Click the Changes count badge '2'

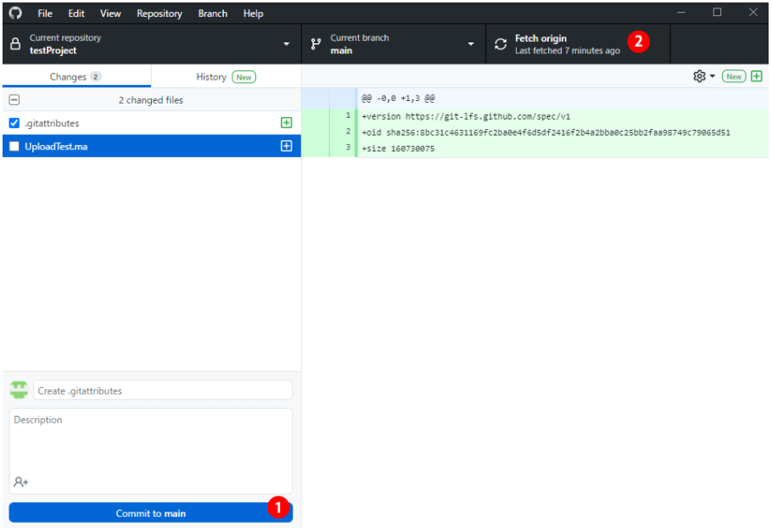pyautogui.click(x=96, y=77)
